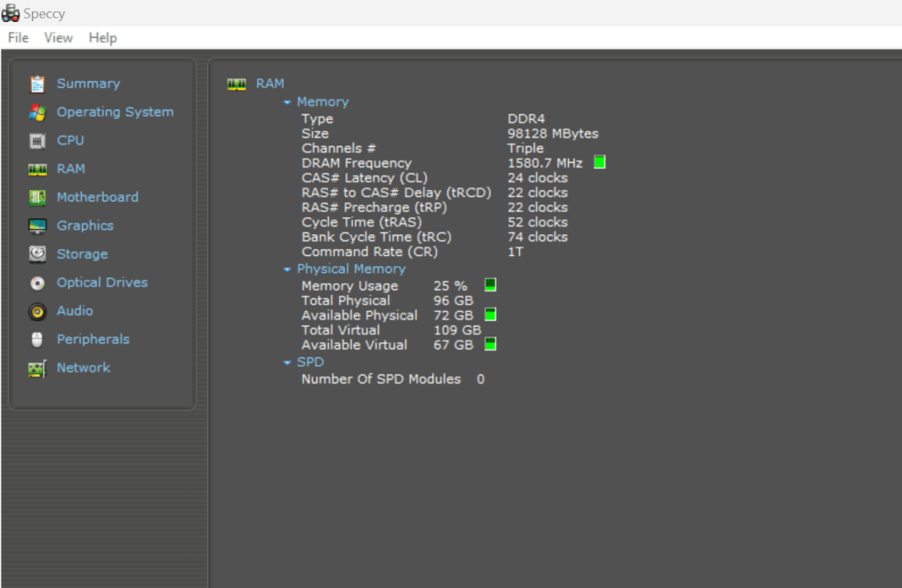Click the CPU chip icon

pos(37,141)
